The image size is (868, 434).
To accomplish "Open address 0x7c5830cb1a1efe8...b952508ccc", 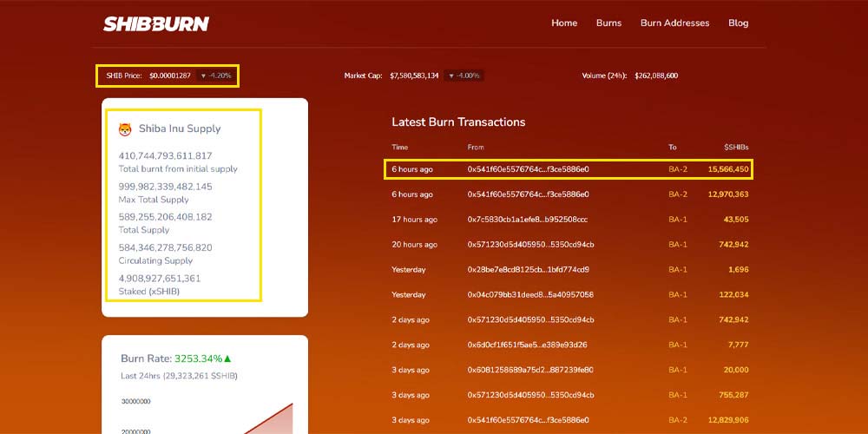I will [x=528, y=220].
